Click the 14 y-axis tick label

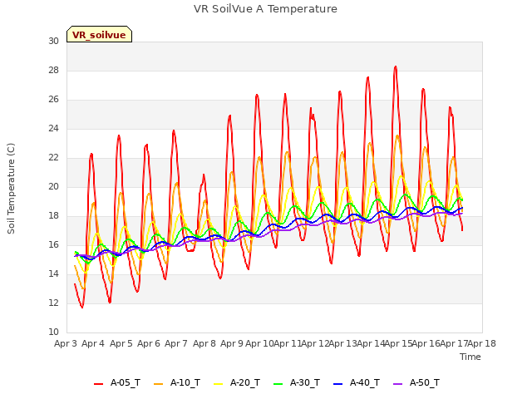[53, 274]
